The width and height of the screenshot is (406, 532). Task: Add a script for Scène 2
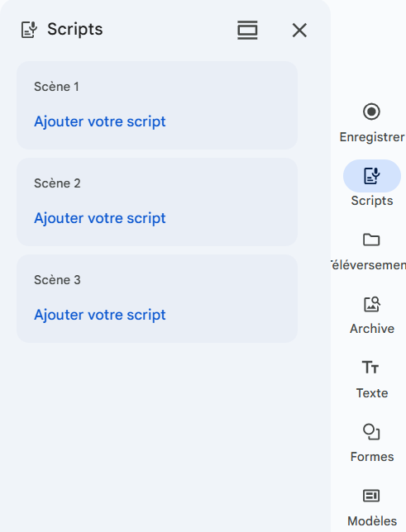pyautogui.click(x=100, y=218)
